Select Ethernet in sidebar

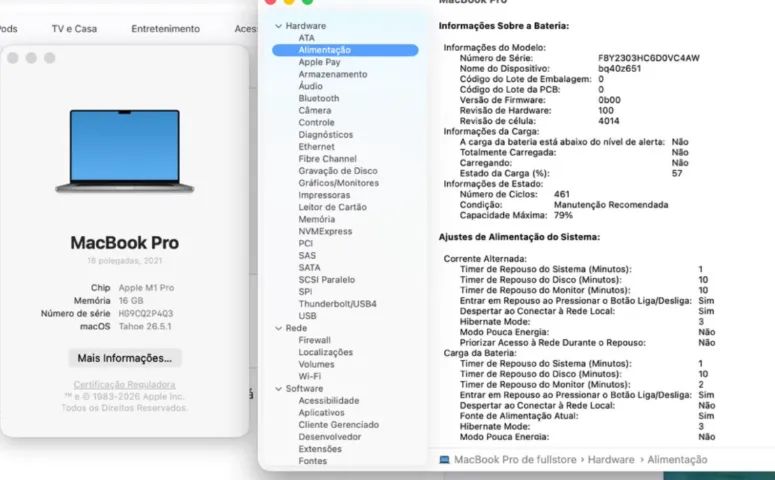coord(316,147)
